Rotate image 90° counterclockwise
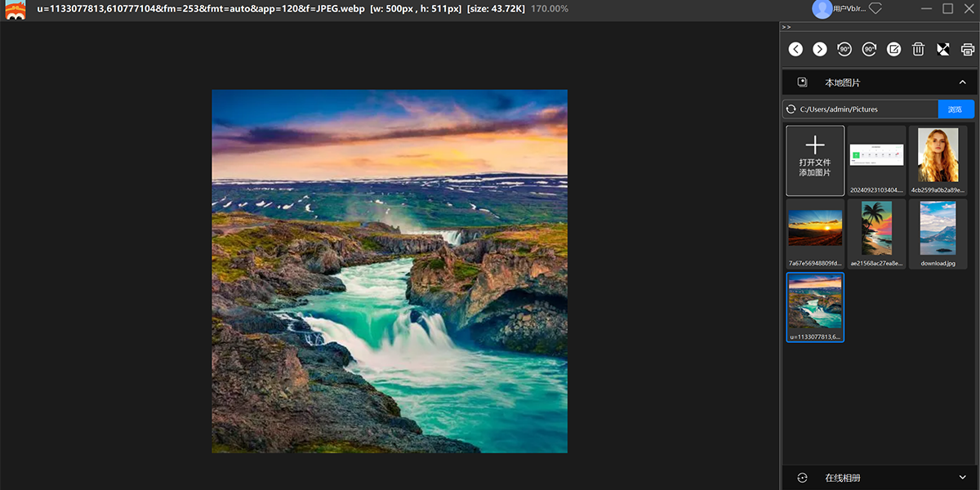Image resolution: width=980 pixels, height=490 pixels. 844,50
